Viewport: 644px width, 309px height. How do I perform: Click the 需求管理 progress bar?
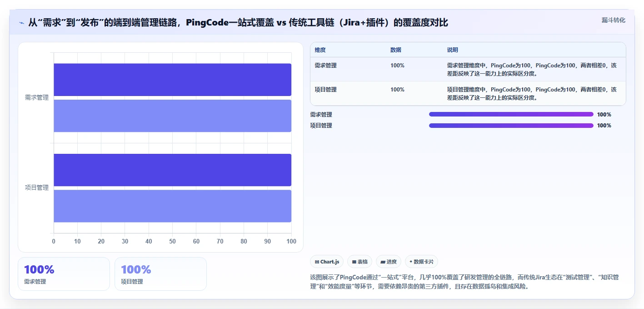coord(511,115)
